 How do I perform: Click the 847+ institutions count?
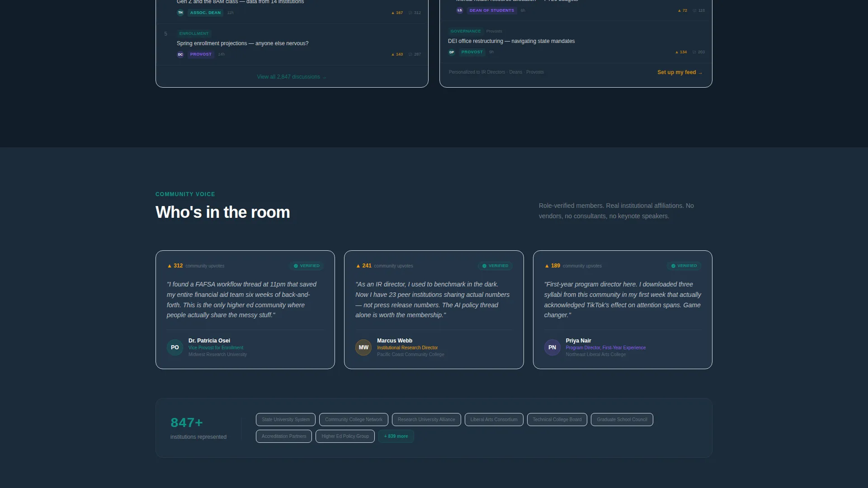click(187, 422)
